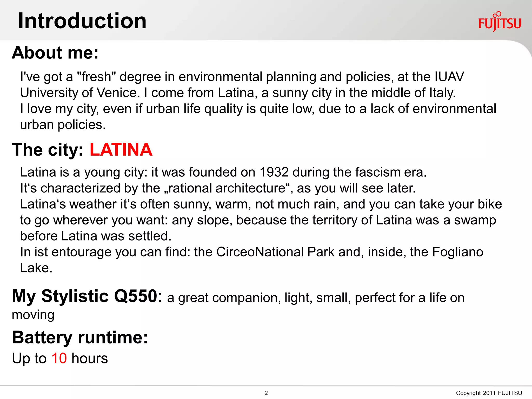Click the word moving below Q550

click(x=33, y=315)
